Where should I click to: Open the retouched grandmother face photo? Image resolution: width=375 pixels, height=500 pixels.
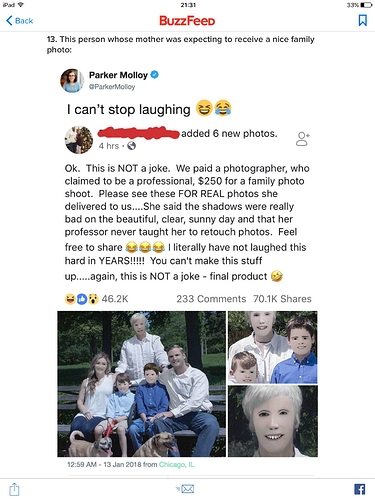(273, 421)
